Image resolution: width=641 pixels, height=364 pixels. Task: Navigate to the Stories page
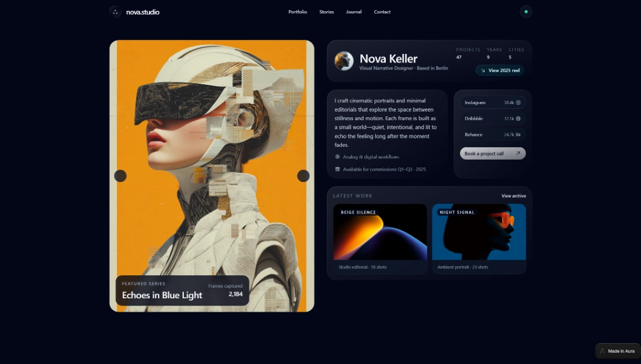point(327,12)
